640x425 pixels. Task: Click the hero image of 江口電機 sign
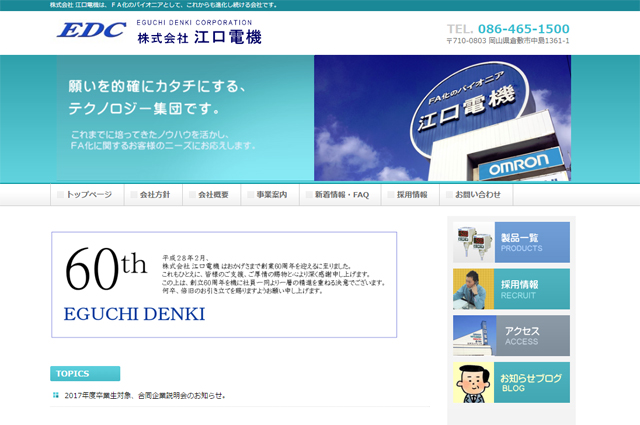point(442,118)
